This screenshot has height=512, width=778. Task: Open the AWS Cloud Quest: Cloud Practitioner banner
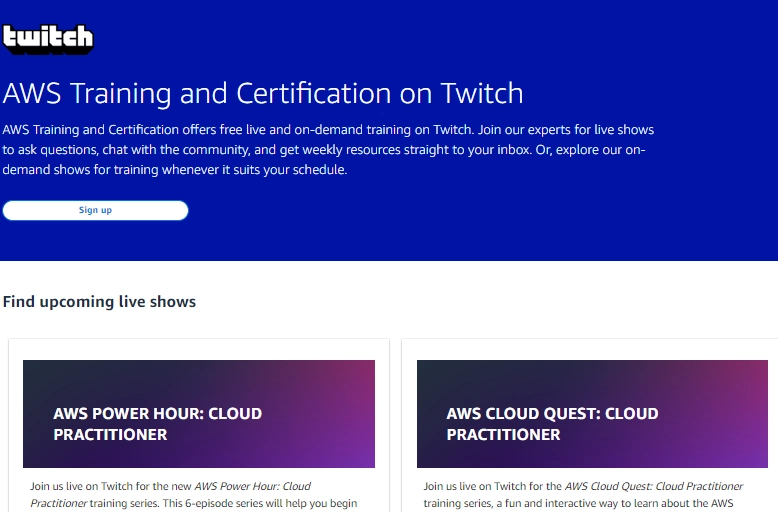coord(592,414)
